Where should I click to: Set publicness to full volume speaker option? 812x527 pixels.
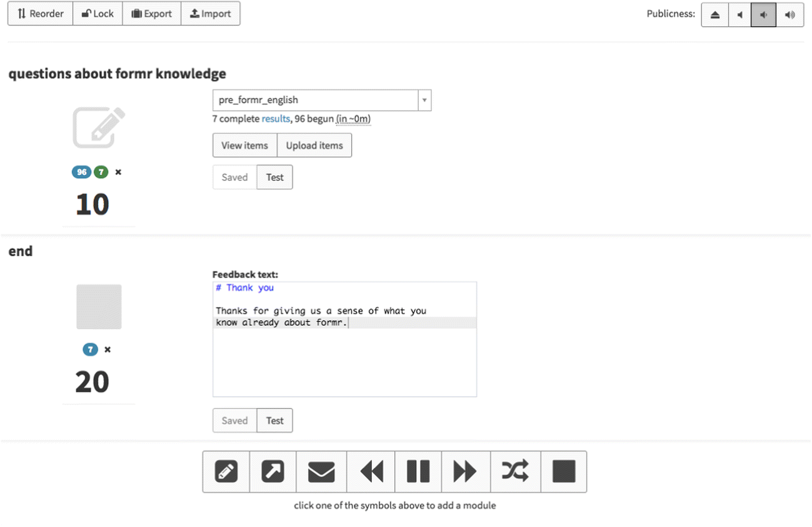(x=790, y=15)
